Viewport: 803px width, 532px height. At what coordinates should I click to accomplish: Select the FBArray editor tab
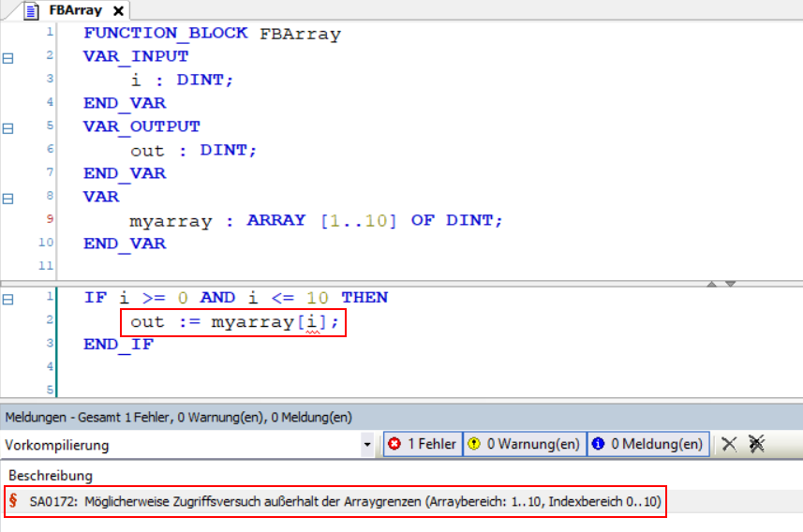pos(75,10)
